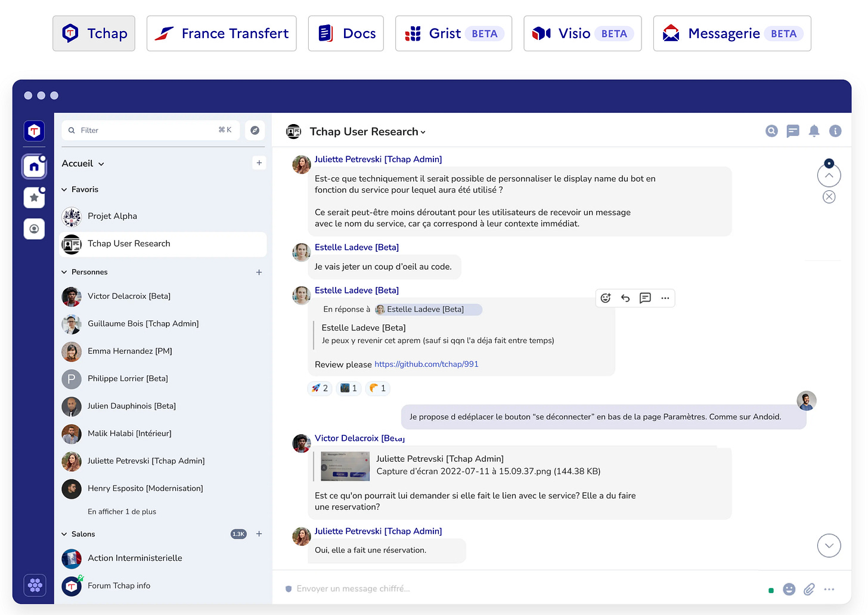Add a room with Salons plus icon
The height and width of the screenshot is (615, 868).
coord(259,534)
